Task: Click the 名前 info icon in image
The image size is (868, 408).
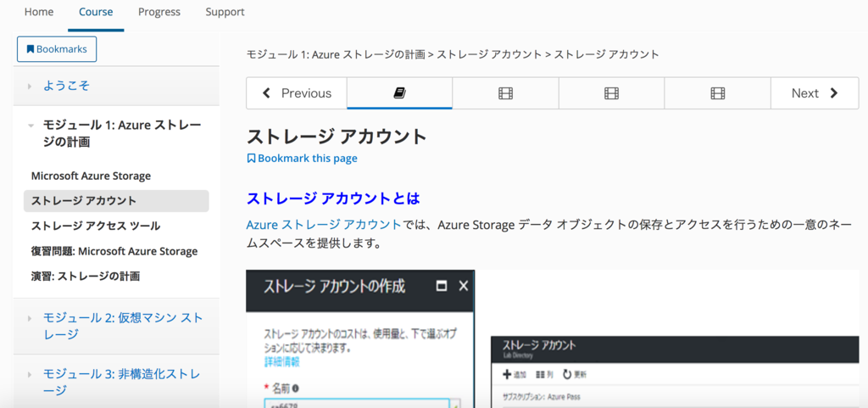Action: pyautogui.click(x=296, y=388)
